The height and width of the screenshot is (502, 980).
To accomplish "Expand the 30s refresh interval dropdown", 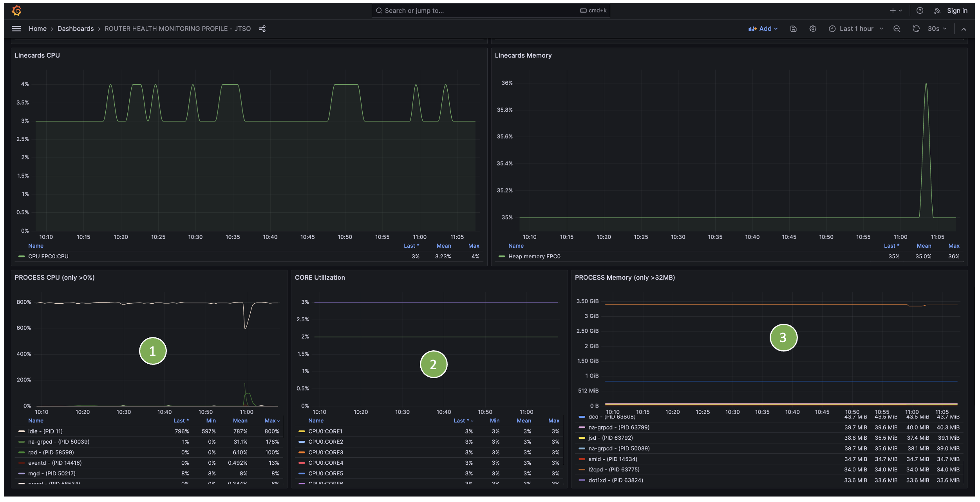I will pos(937,29).
